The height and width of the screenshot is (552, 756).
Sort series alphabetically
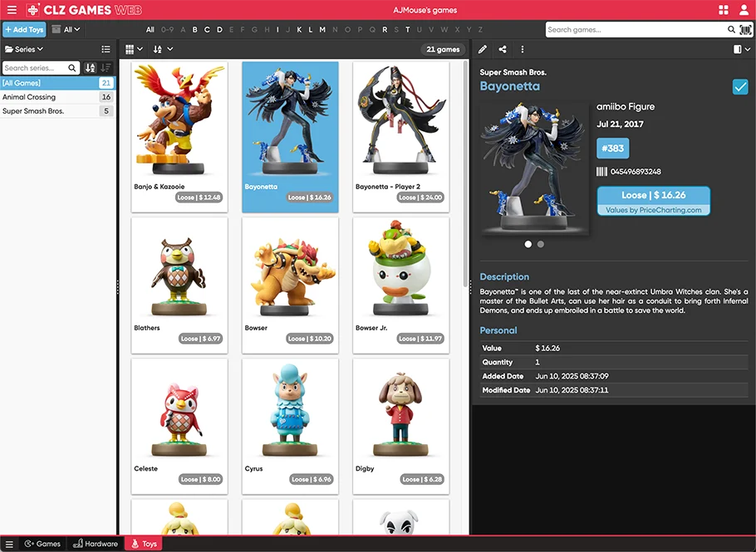click(91, 68)
